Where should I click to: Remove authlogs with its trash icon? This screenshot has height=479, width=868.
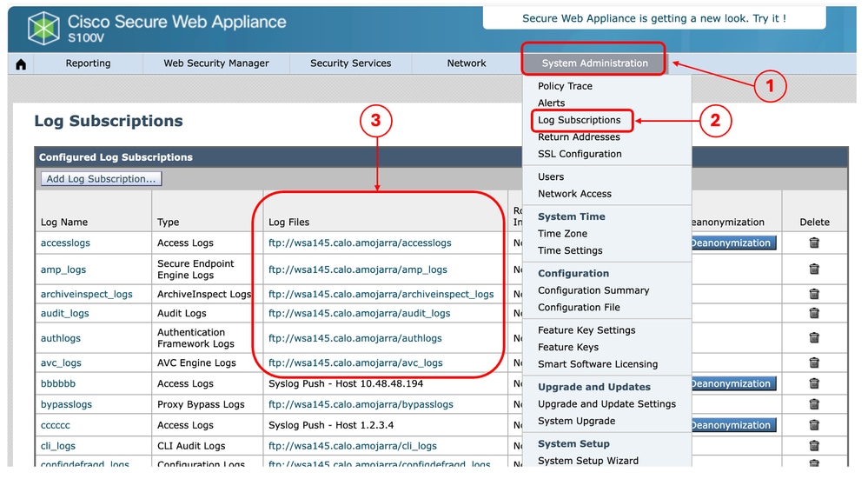tap(814, 338)
